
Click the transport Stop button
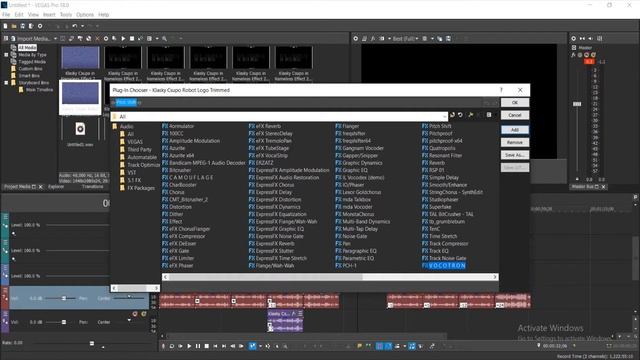(x=207, y=346)
